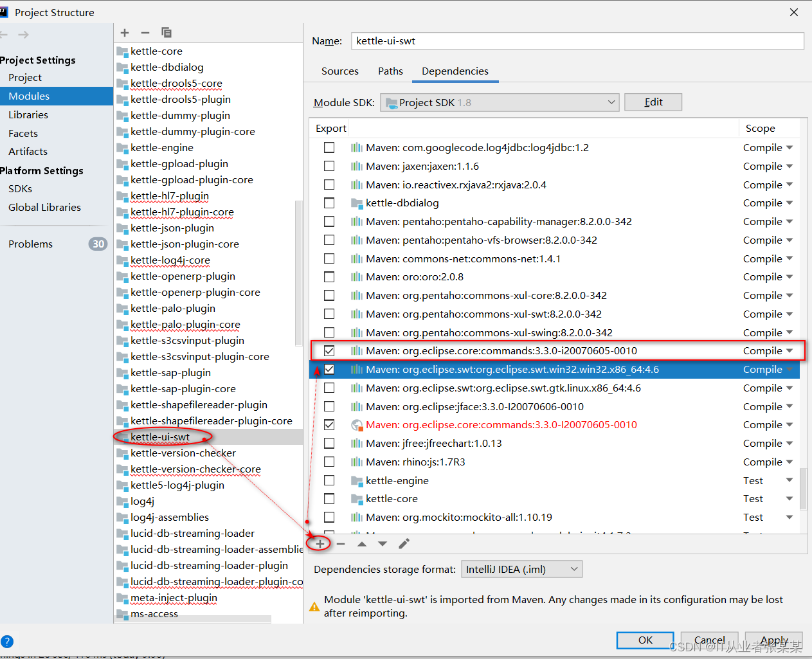Toggle export checkbox for kettle-dbdialog

(329, 203)
